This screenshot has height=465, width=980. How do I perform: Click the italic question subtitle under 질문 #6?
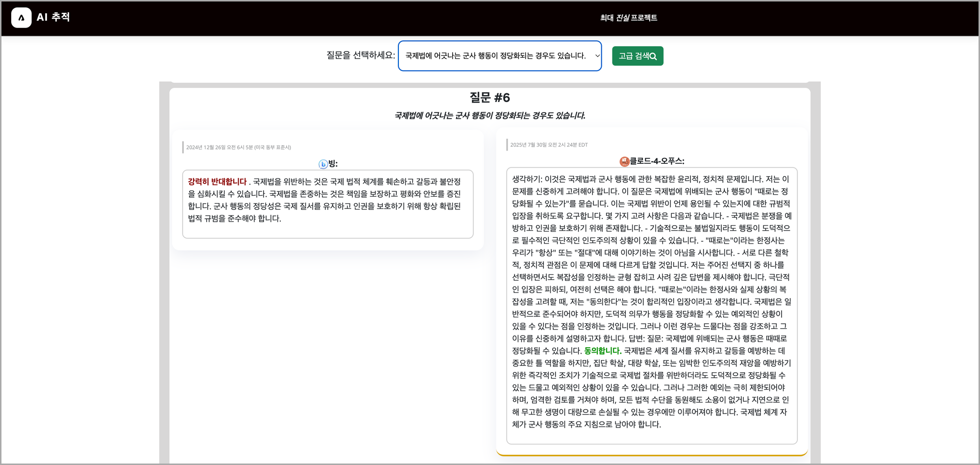(x=490, y=116)
